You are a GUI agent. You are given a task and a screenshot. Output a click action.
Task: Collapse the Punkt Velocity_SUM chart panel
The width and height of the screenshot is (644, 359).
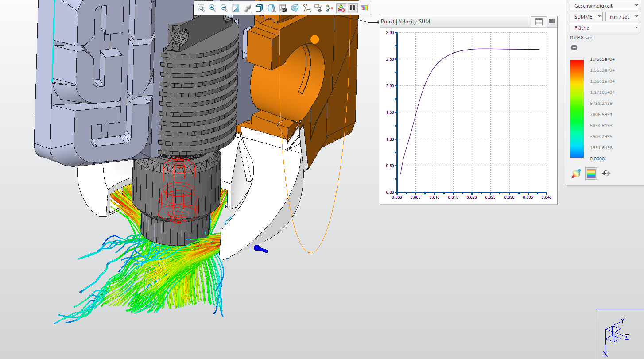point(552,21)
